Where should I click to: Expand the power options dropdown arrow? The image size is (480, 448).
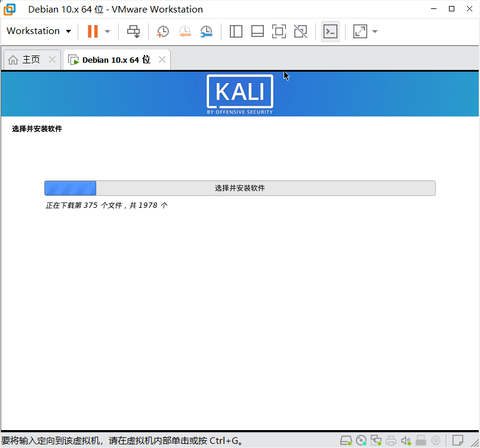(107, 31)
